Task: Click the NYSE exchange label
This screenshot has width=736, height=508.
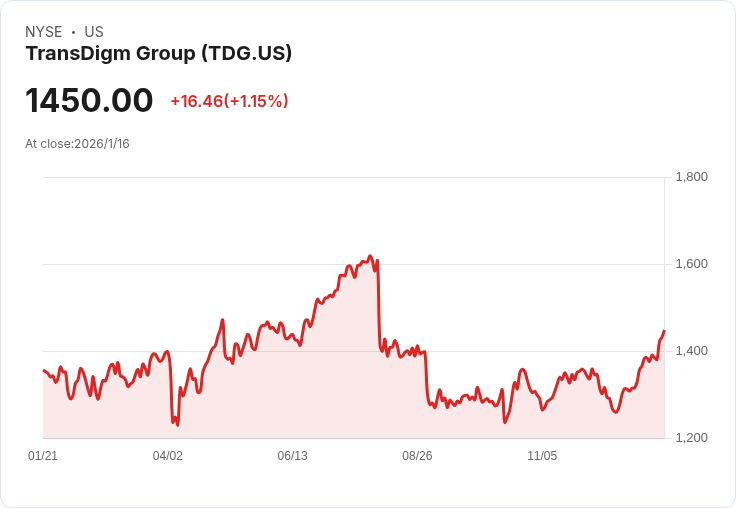Action: click(x=44, y=32)
